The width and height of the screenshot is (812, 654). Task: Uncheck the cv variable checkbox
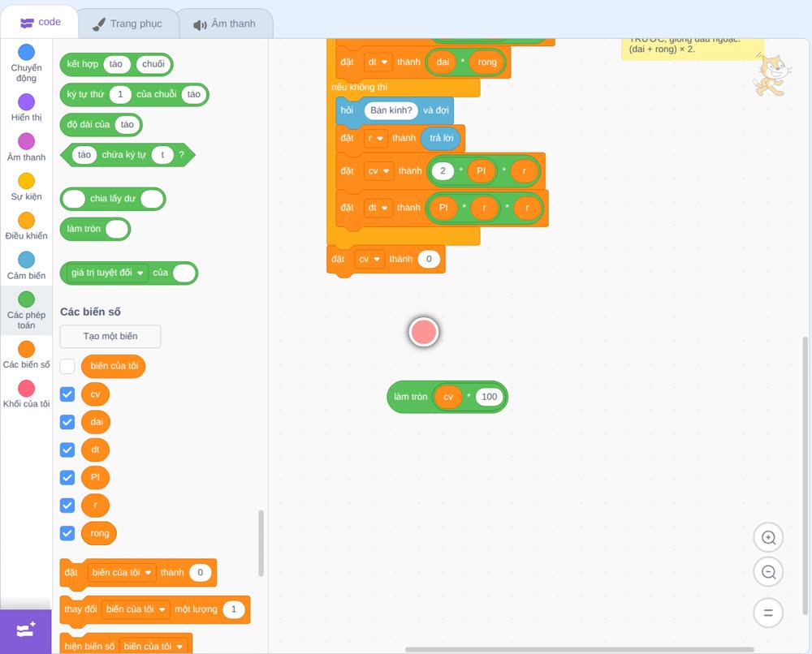[x=67, y=394]
